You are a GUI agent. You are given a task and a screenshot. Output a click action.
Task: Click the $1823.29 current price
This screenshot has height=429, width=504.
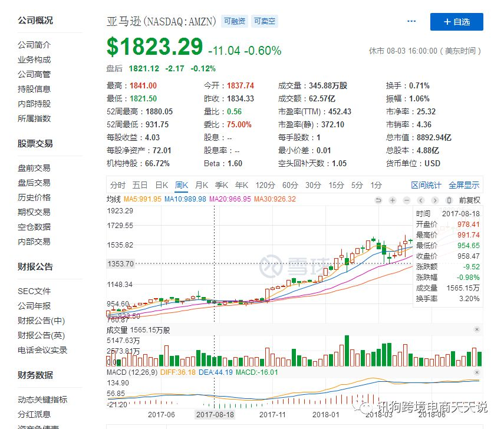(154, 47)
